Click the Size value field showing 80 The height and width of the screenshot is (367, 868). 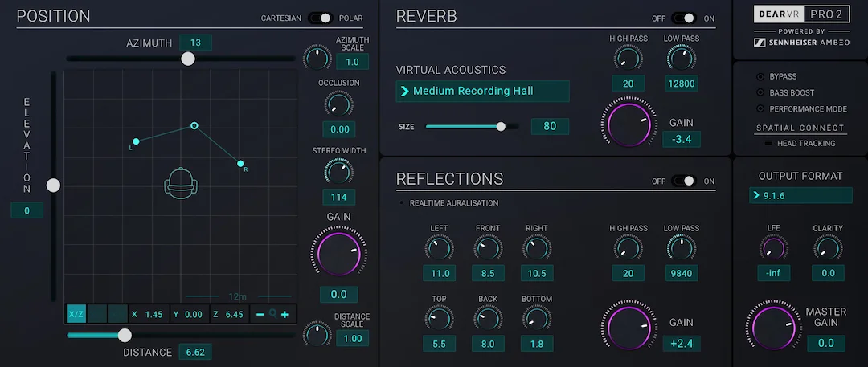click(550, 126)
